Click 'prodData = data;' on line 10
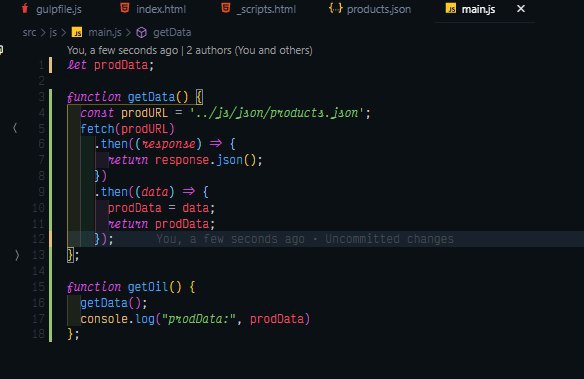The height and width of the screenshot is (379, 584). (x=161, y=208)
